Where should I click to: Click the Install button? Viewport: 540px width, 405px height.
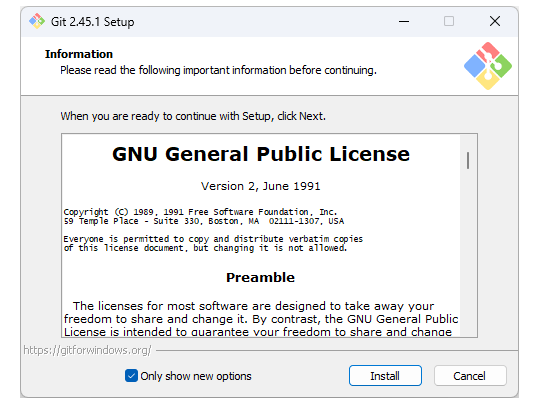point(385,375)
